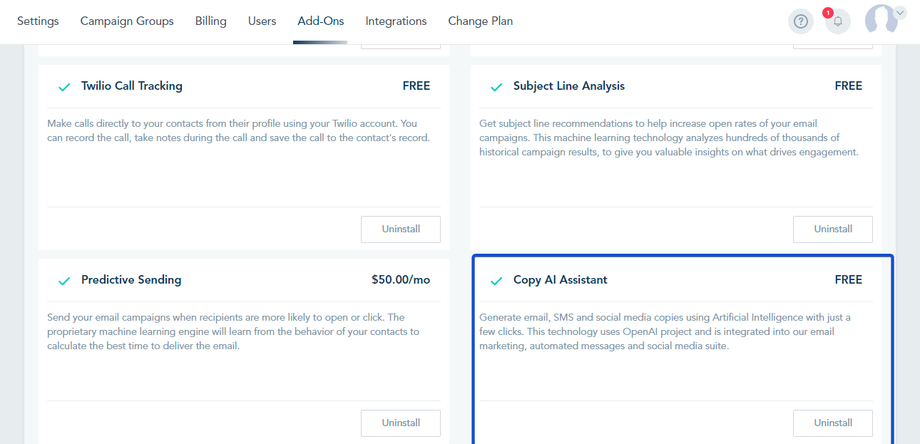The width and height of the screenshot is (920, 444).
Task: Click the Twilio Call Tracking checkmark icon
Action: coord(65,87)
